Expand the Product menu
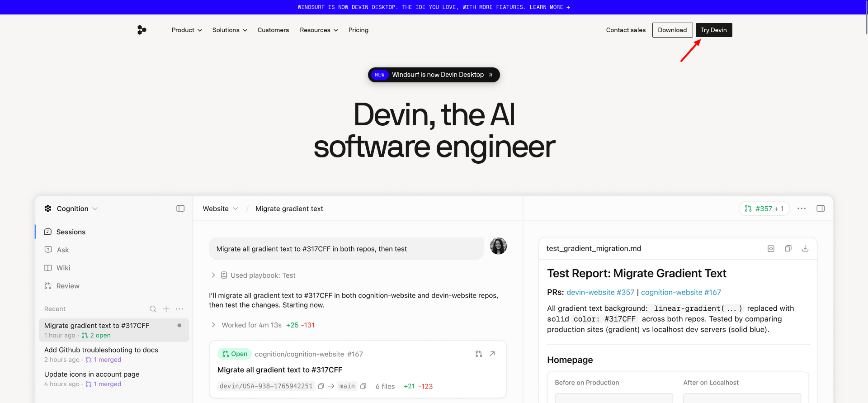 point(187,30)
